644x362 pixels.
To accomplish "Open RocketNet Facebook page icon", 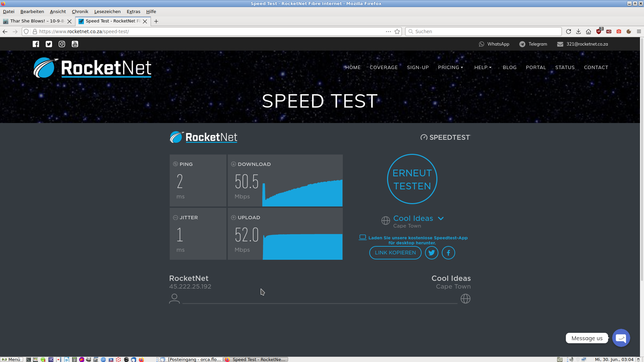I will point(36,44).
